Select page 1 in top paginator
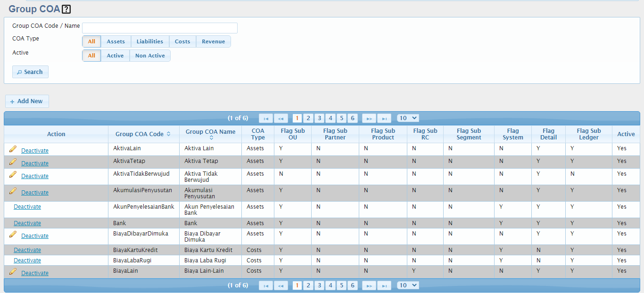The image size is (644, 293). click(297, 118)
